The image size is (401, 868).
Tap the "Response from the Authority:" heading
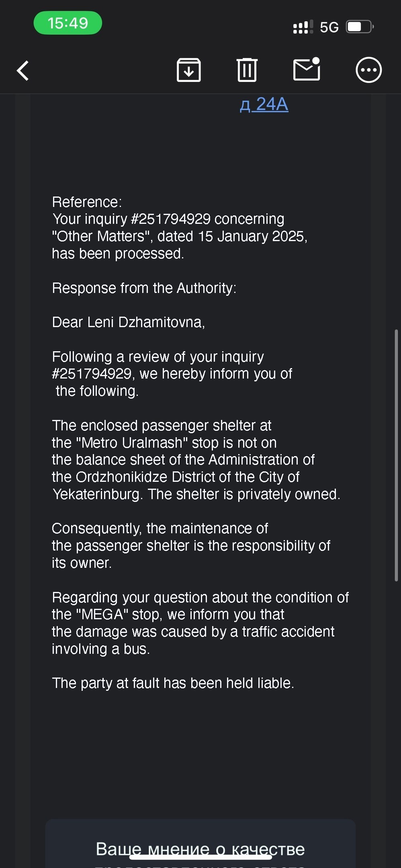pos(144,288)
